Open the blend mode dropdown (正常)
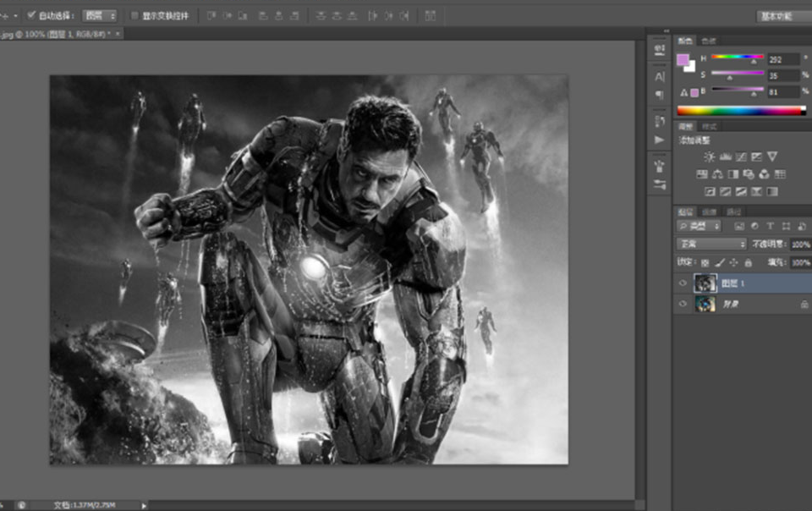812x511 pixels. pyautogui.click(x=710, y=245)
